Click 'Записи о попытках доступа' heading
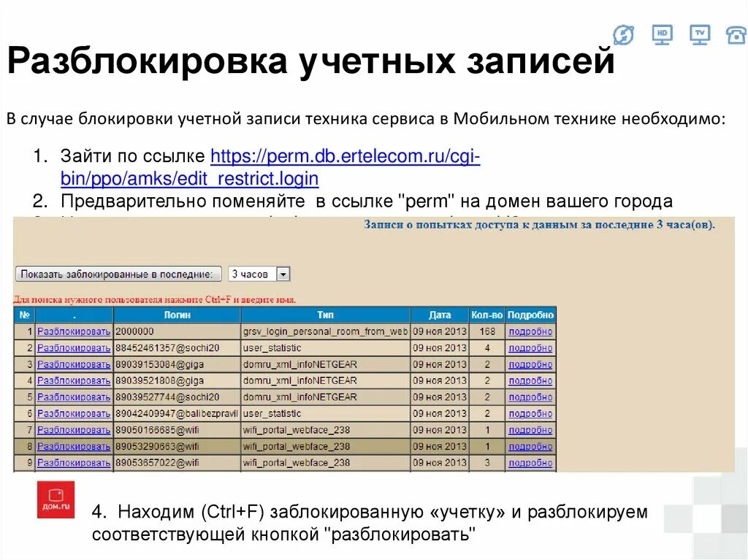Screen dimensions: 748x560 point(540,225)
